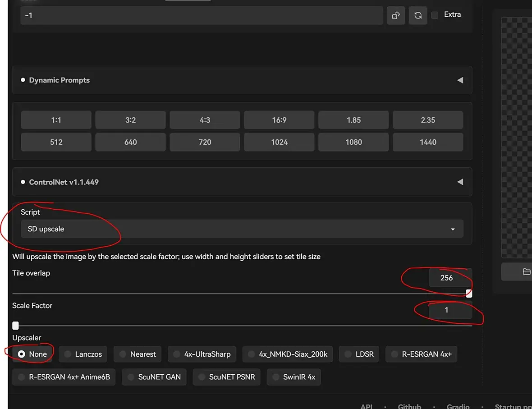Image resolution: width=532 pixels, height=409 pixels.
Task: Open the Script dropdown showing SD upscale
Action: click(x=242, y=229)
